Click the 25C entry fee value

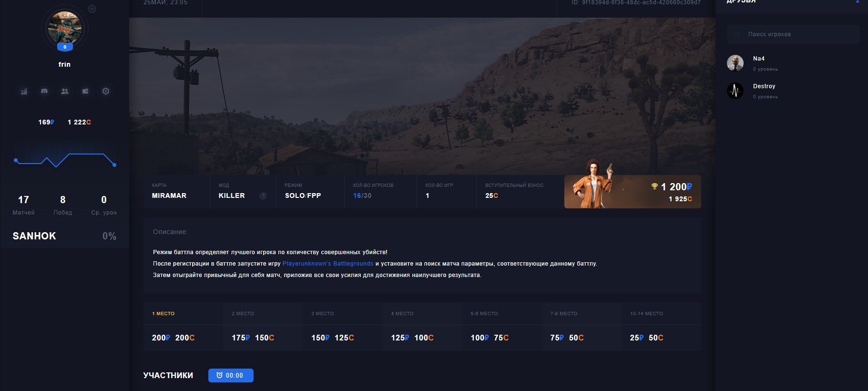click(492, 195)
